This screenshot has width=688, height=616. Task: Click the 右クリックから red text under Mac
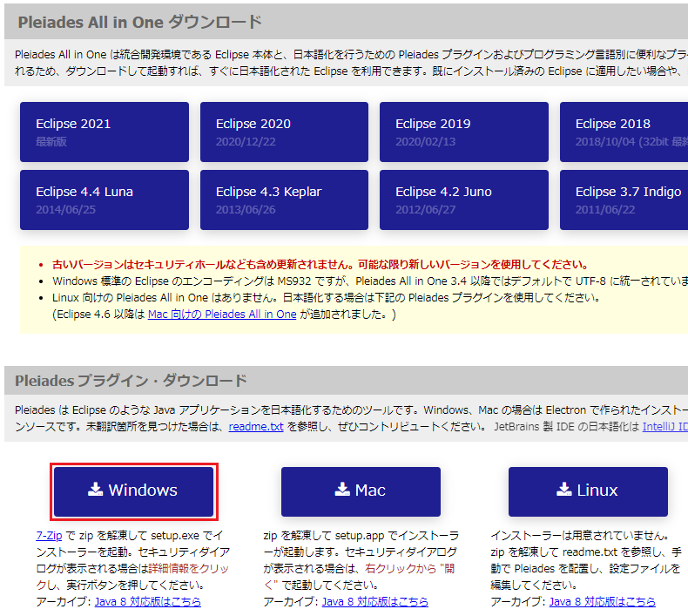click(x=401, y=569)
